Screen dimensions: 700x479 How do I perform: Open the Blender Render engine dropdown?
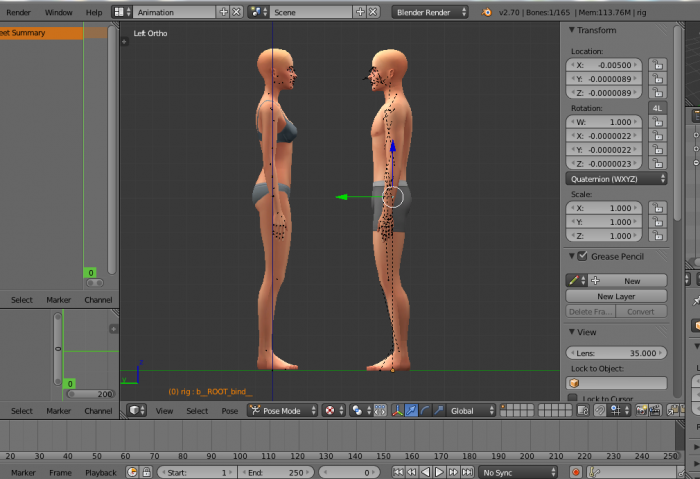pyautogui.click(x=428, y=12)
